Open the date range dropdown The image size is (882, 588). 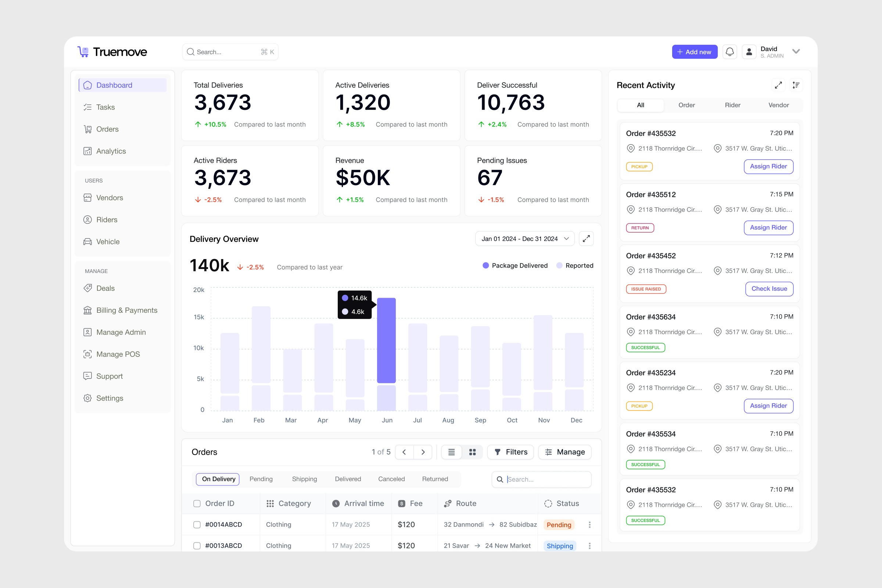525,239
